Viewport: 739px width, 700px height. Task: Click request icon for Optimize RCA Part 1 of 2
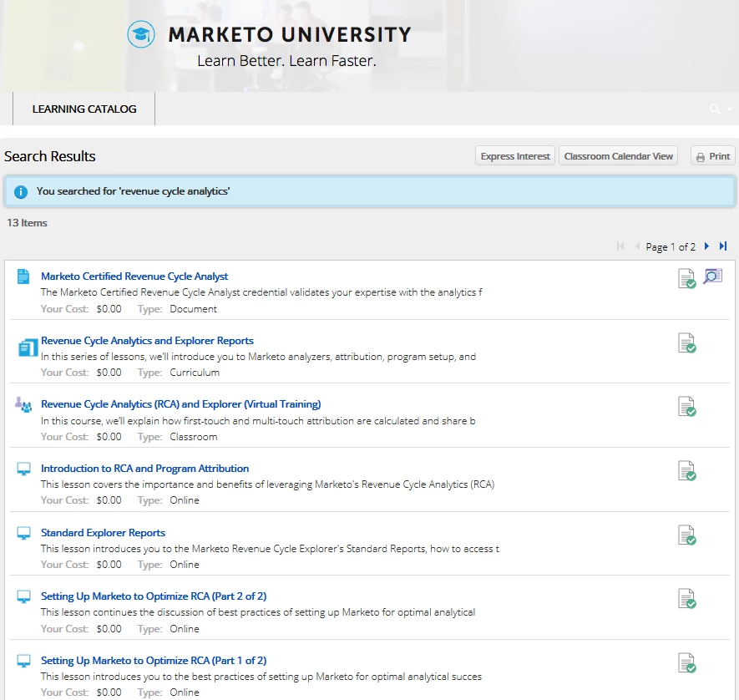pyautogui.click(x=686, y=662)
